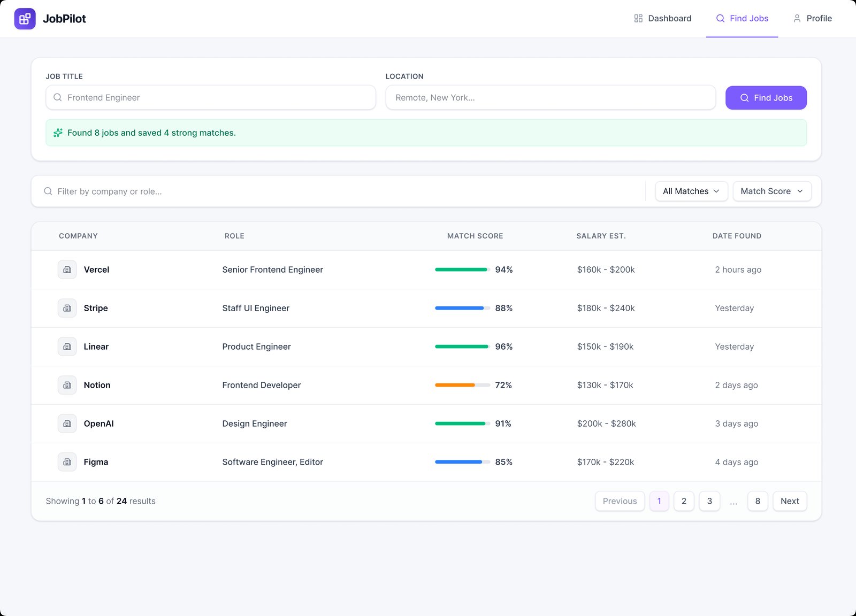Click the COMPANY column header

78,236
